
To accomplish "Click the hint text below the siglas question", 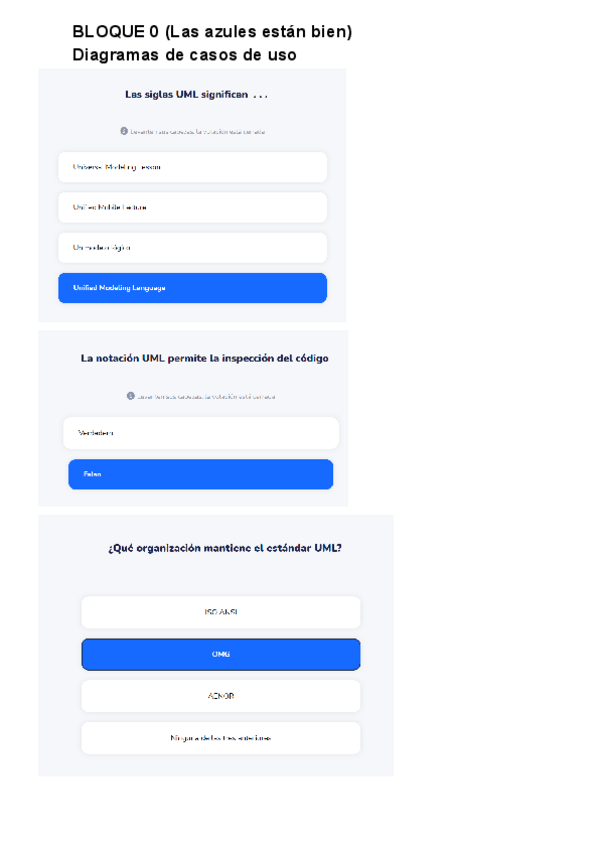I will (198, 131).
